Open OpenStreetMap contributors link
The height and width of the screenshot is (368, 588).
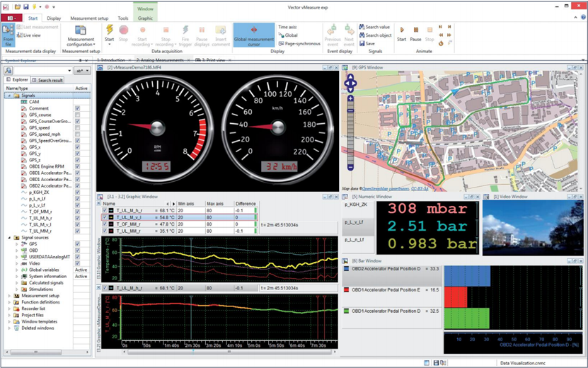386,189
